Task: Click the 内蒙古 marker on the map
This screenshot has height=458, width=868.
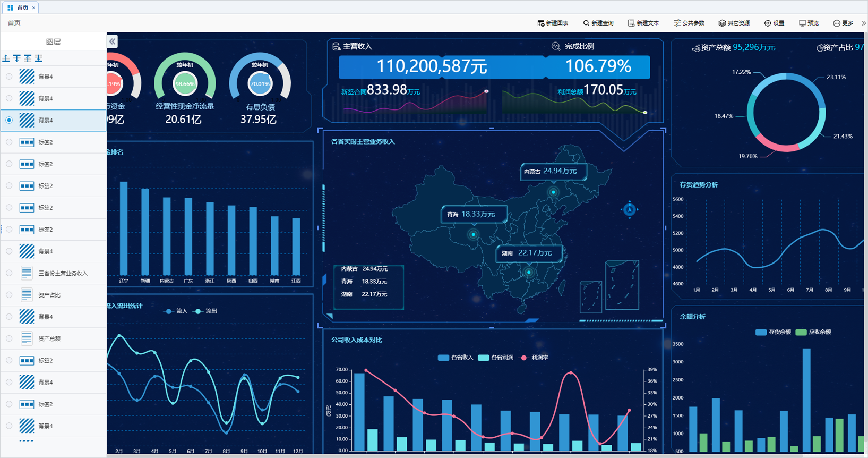Action: tap(553, 192)
